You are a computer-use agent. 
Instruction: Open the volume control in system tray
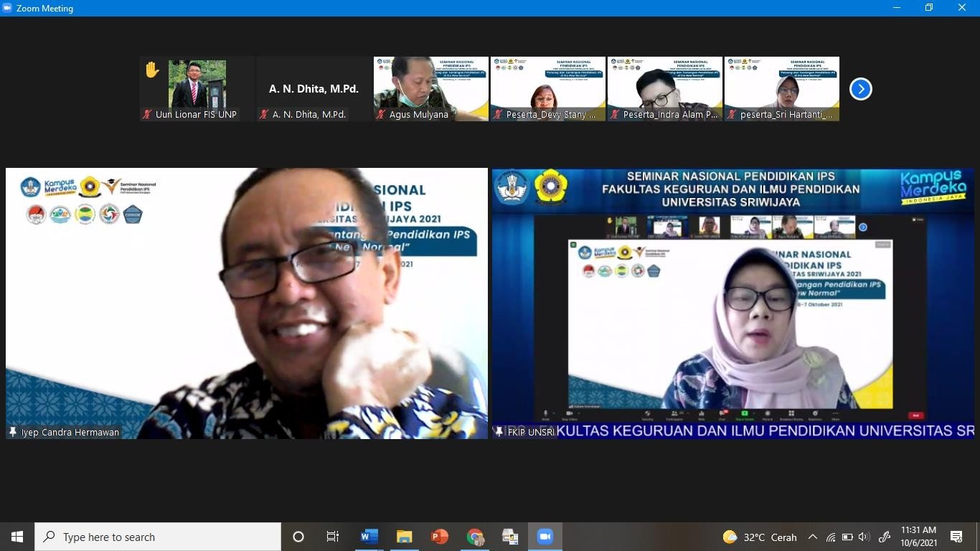[863, 537]
